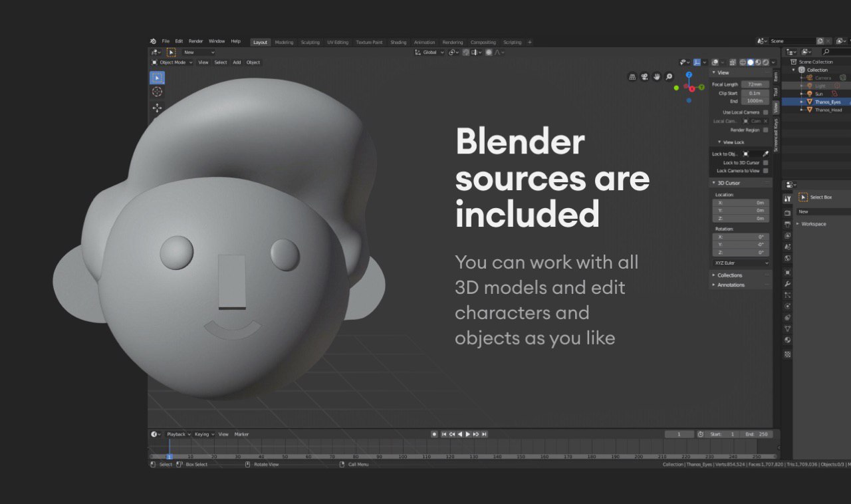Toggle snapping magnet icon
This screenshot has height=504, width=851.
(465, 52)
